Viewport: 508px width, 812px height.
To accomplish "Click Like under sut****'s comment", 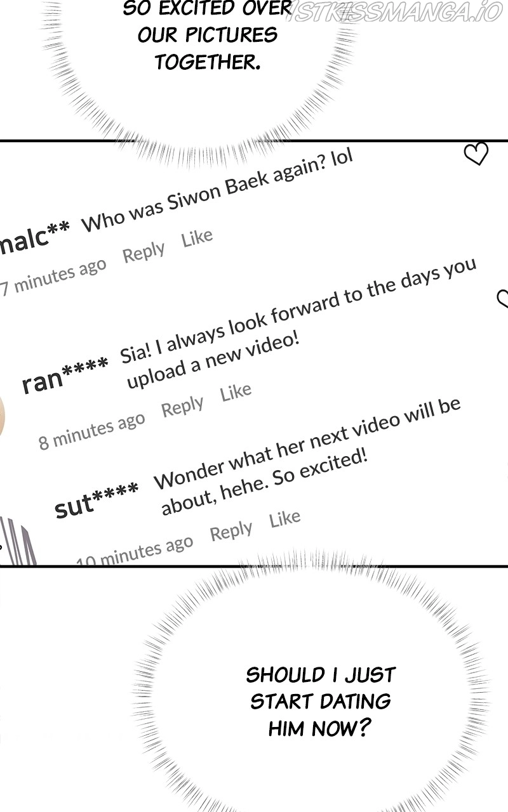I will [284, 519].
